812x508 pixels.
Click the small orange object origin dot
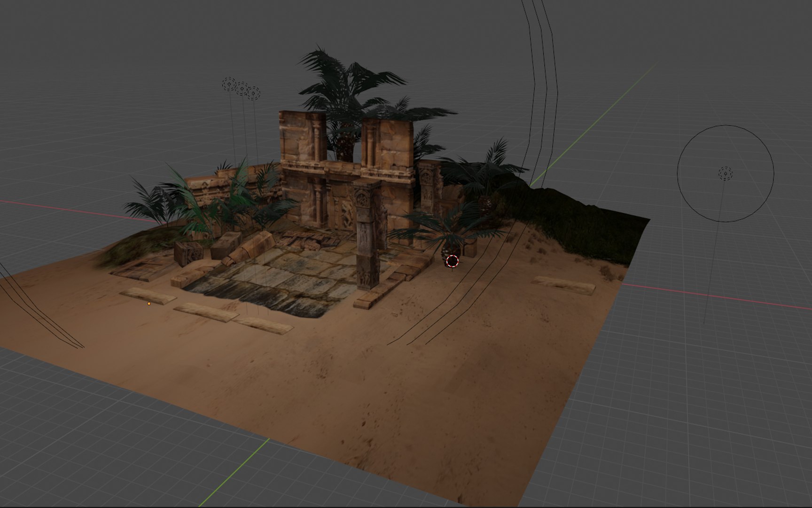click(149, 304)
